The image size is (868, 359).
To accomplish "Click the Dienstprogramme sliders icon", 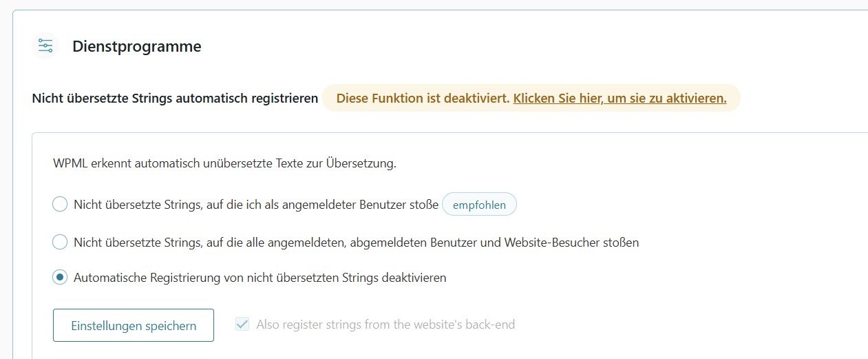I will (45, 46).
